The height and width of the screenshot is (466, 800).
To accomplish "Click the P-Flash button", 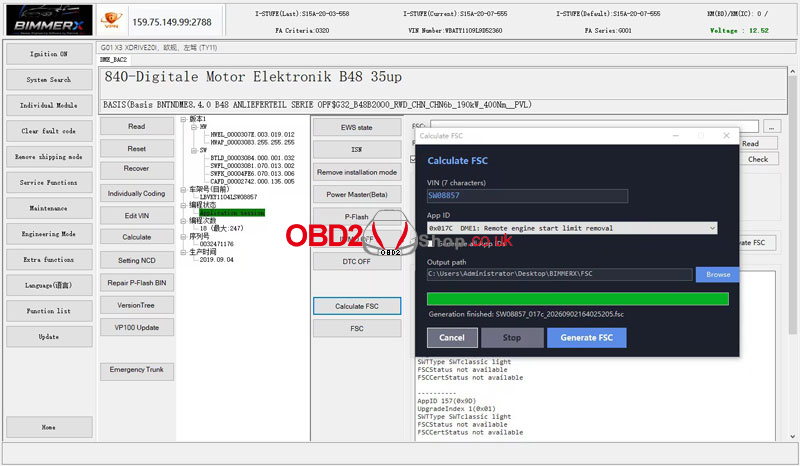I will pyautogui.click(x=357, y=216).
